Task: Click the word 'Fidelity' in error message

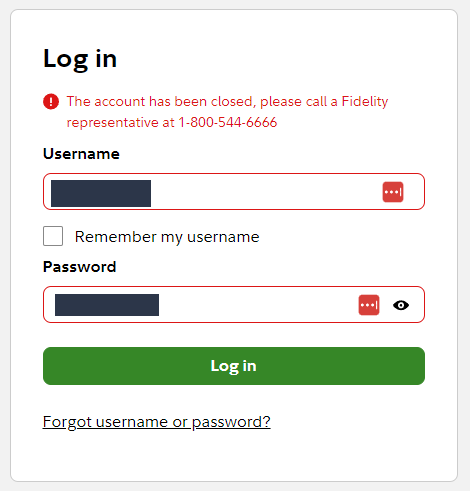Action: click(x=365, y=102)
